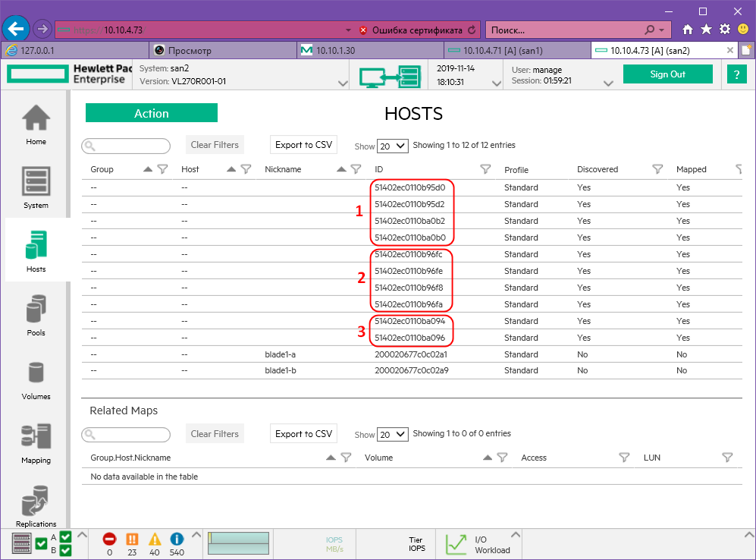Screen dimensions: 756x560
Task: Click the Related Maps search field
Action: [x=126, y=435]
